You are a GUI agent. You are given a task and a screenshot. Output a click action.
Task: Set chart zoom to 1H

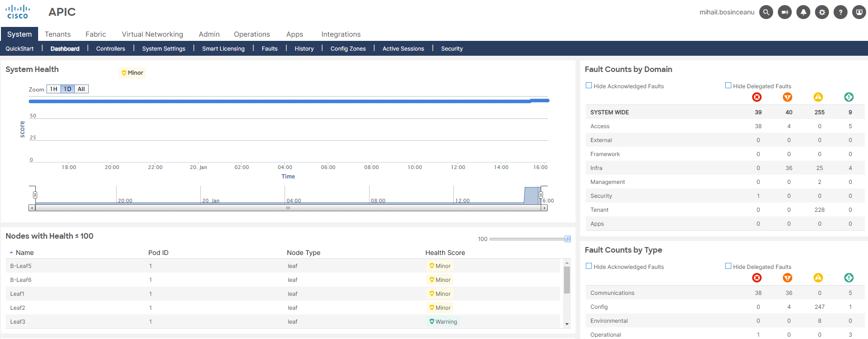tap(53, 89)
